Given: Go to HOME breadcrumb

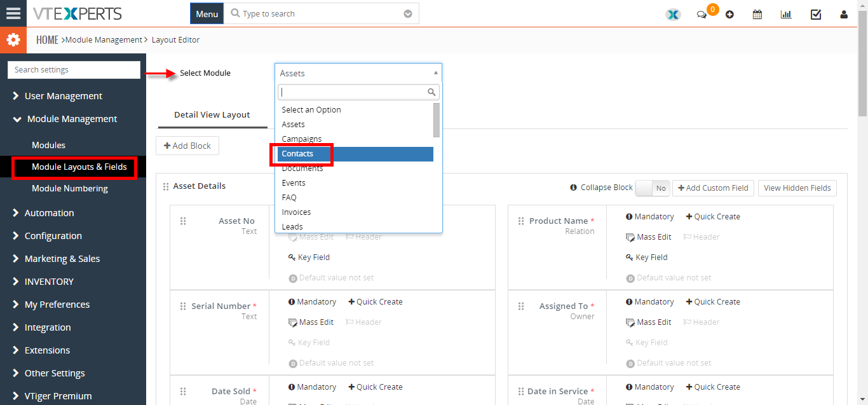Looking at the screenshot, I should (x=47, y=40).
